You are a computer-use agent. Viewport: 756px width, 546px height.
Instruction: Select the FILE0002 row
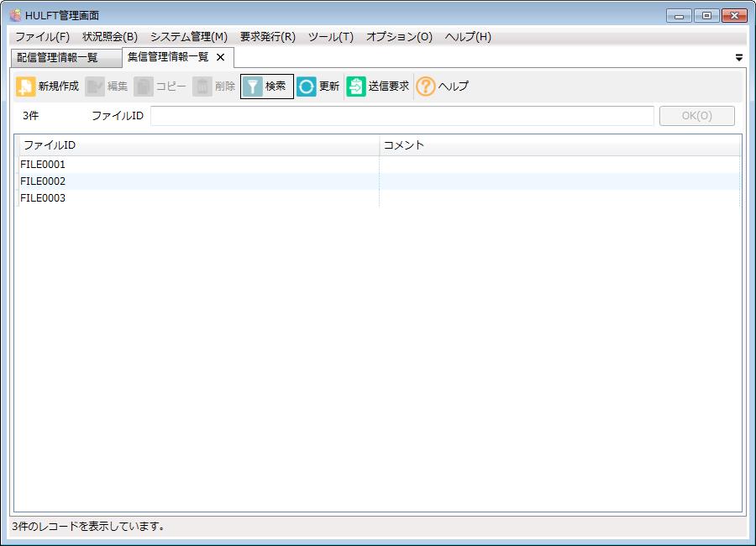point(44,181)
